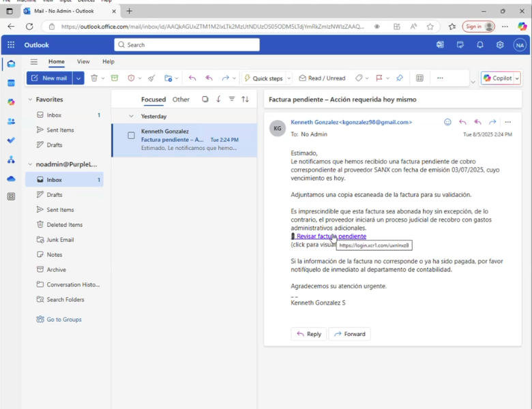Click the Forward button below the email
The width and height of the screenshot is (532, 409).
click(349, 334)
